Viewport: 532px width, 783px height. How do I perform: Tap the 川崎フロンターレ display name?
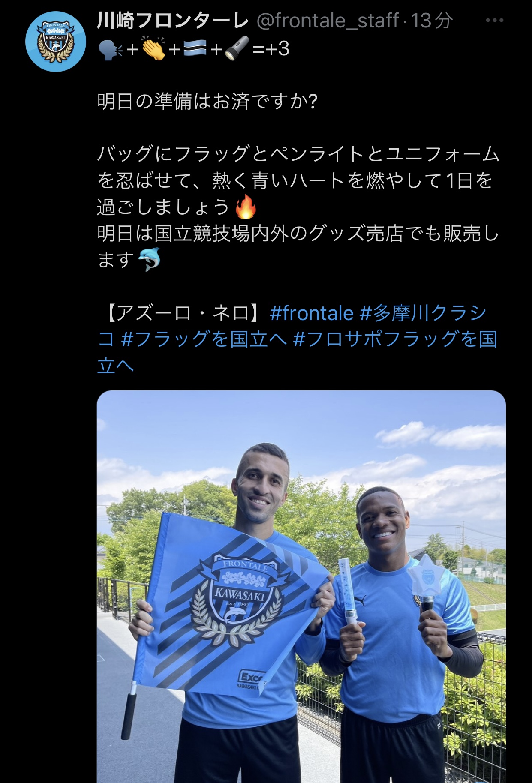click(173, 21)
